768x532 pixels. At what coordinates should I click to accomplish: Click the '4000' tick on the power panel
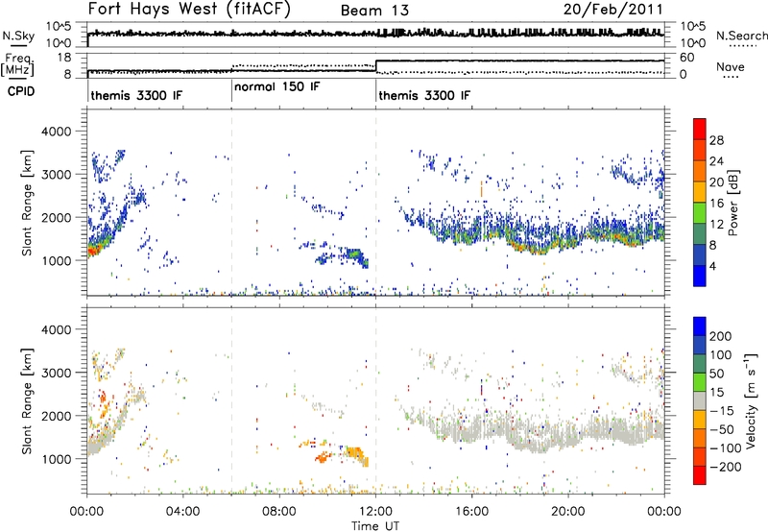56,132
